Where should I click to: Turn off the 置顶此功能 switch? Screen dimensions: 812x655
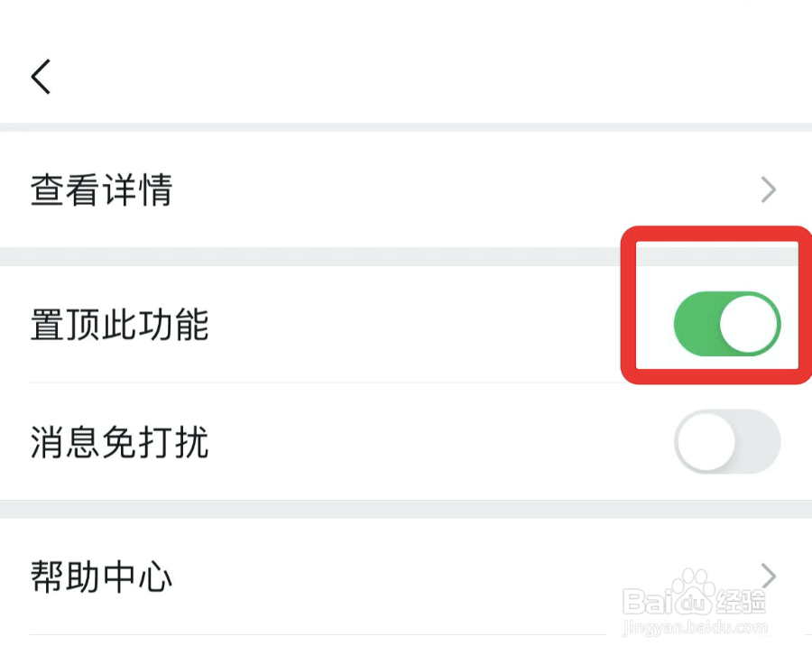(x=727, y=324)
